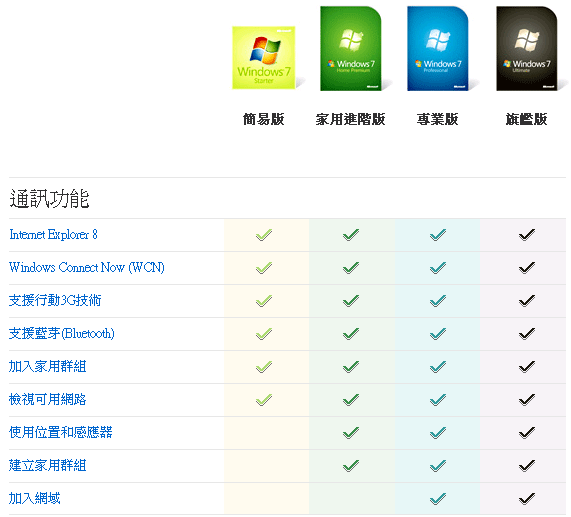Open the Internet Explorer 8 link

tap(53, 234)
